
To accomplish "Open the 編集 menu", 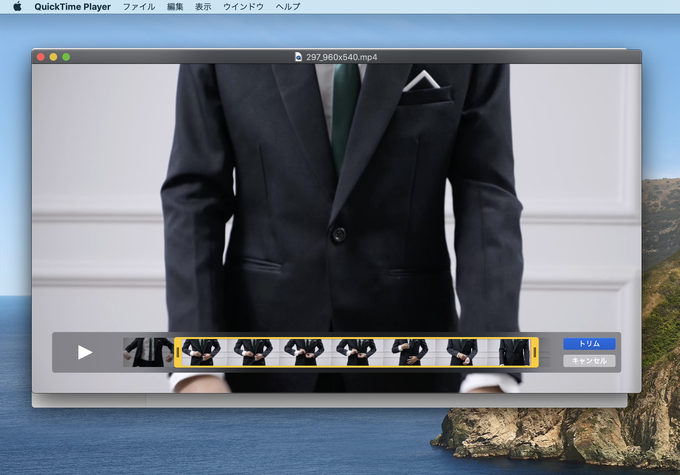I will point(175,7).
